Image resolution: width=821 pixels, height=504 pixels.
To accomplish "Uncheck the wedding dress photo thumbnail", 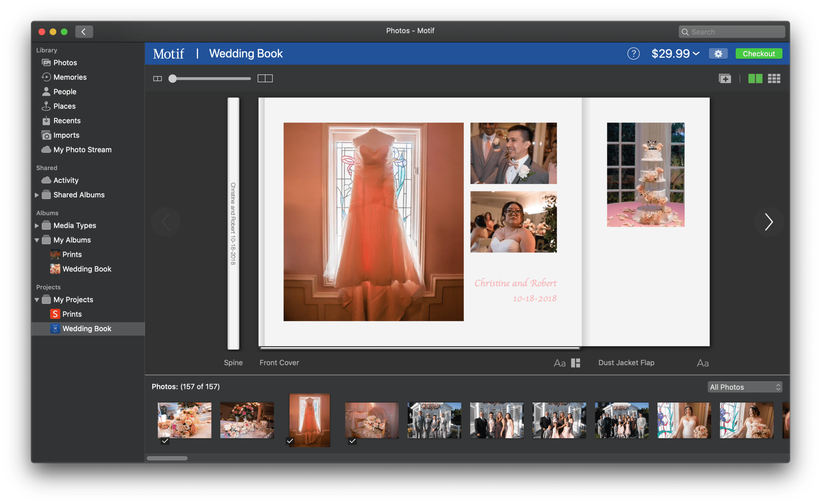I will pyautogui.click(x=290, y=441).
